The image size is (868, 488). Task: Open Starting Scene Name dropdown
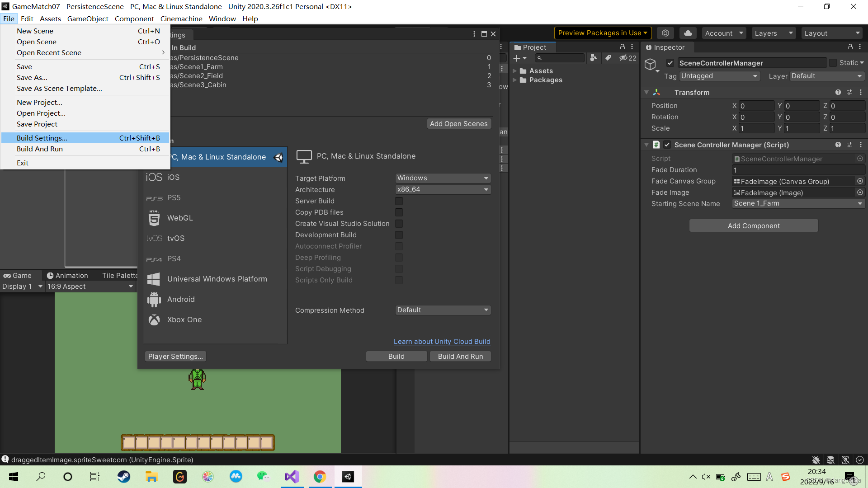[x=798, y=204]
